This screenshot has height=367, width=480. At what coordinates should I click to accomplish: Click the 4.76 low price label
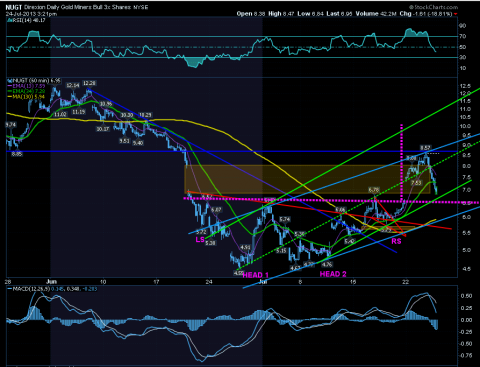327,264
